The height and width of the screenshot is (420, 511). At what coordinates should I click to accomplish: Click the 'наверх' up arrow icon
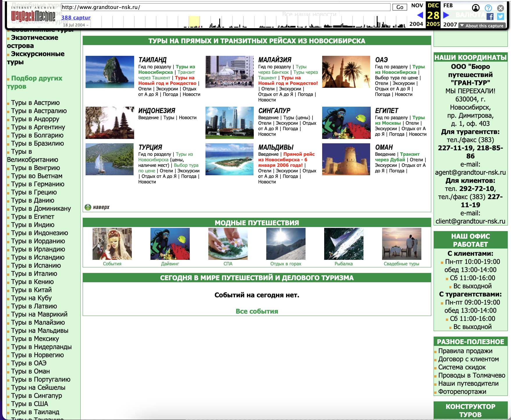pos(88,207)
